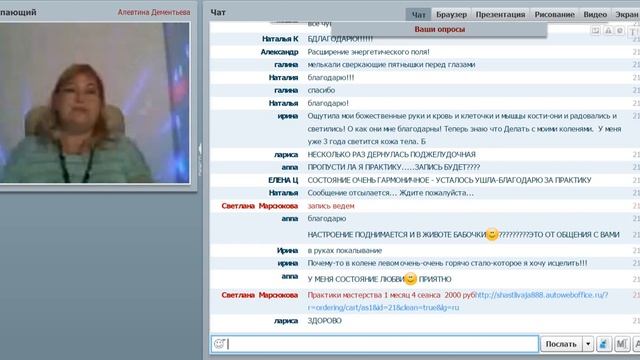Click the message 'Ощутила мои божественные руки'
Screen dimensions: 640x360
(464, 129)
